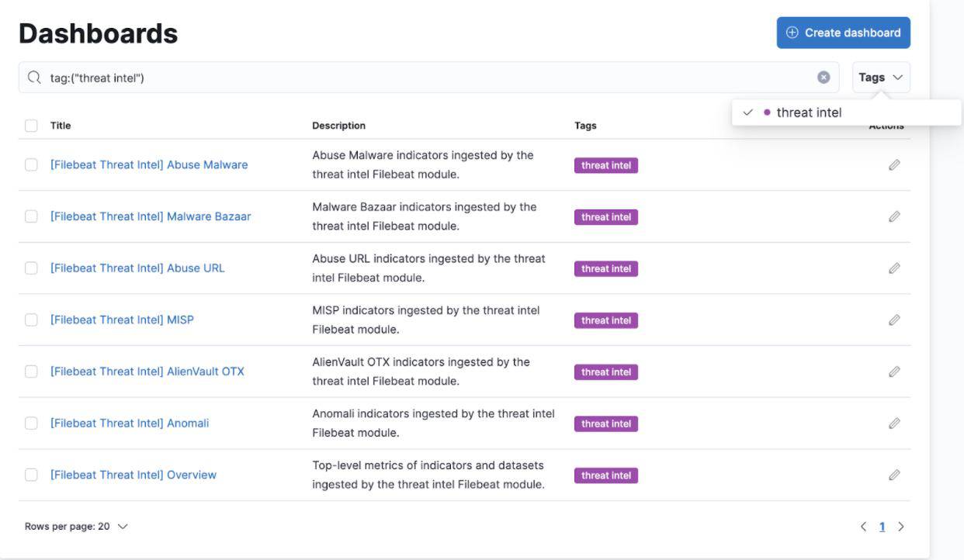Check the box for MISP dashboard

click(x=31, y=320)
